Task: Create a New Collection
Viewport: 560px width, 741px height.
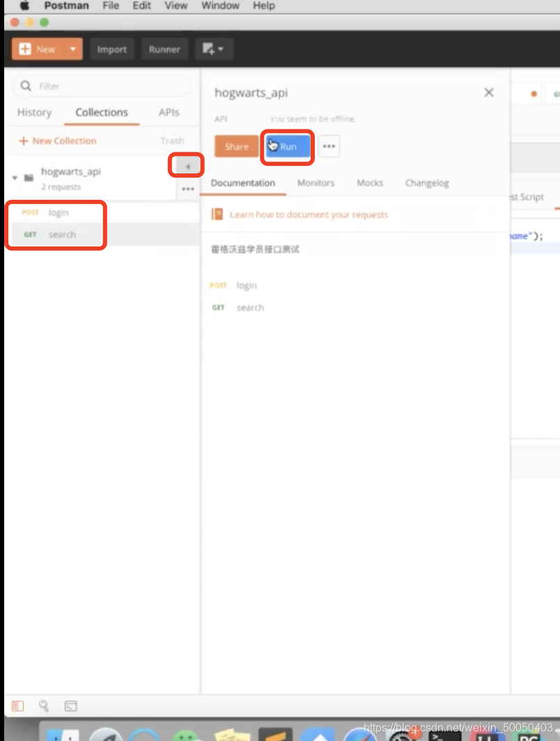Action: (57, 141)
